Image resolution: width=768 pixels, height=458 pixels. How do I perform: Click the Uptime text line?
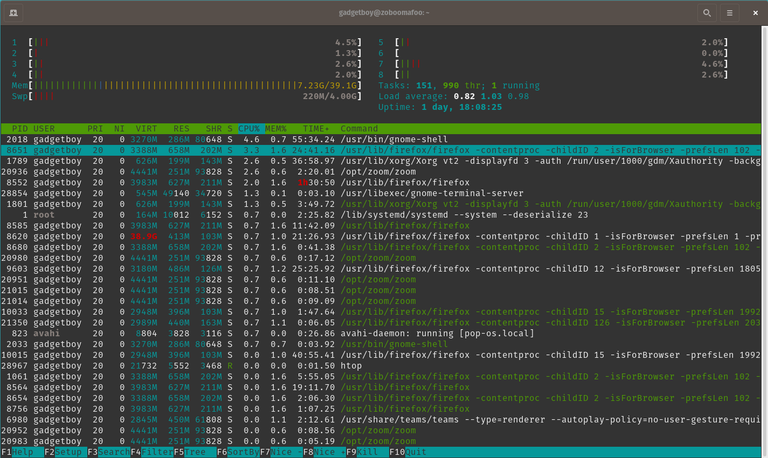point(440,107)
